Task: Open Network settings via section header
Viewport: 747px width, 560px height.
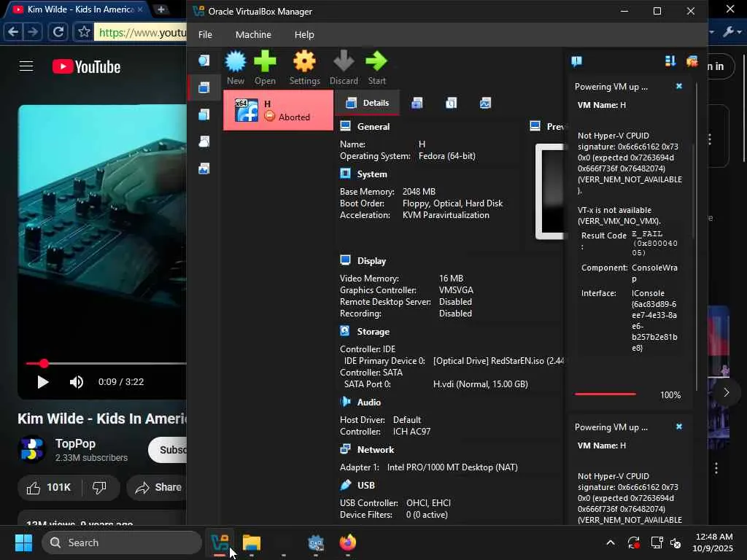Action: click(x=376, y=449)
